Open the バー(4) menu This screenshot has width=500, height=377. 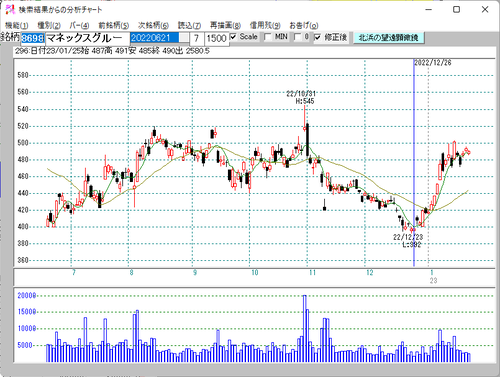pyautogui.click(x=79, y=25)
